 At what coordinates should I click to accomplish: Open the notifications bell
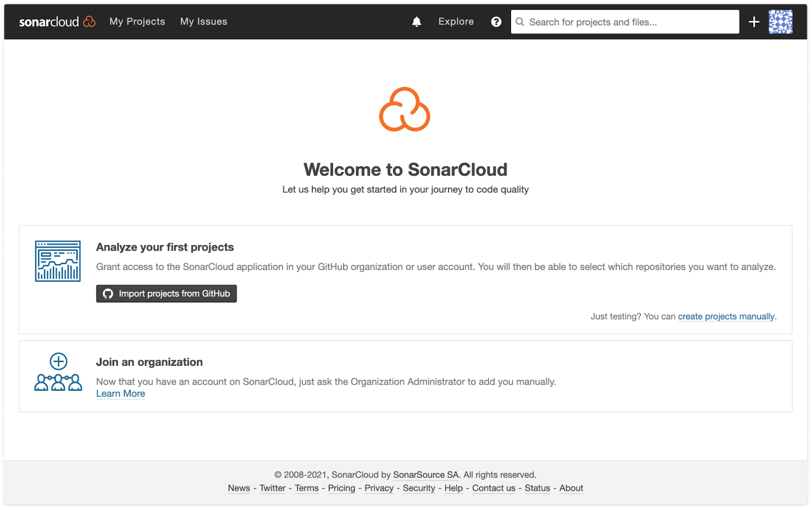click(416, 21)
